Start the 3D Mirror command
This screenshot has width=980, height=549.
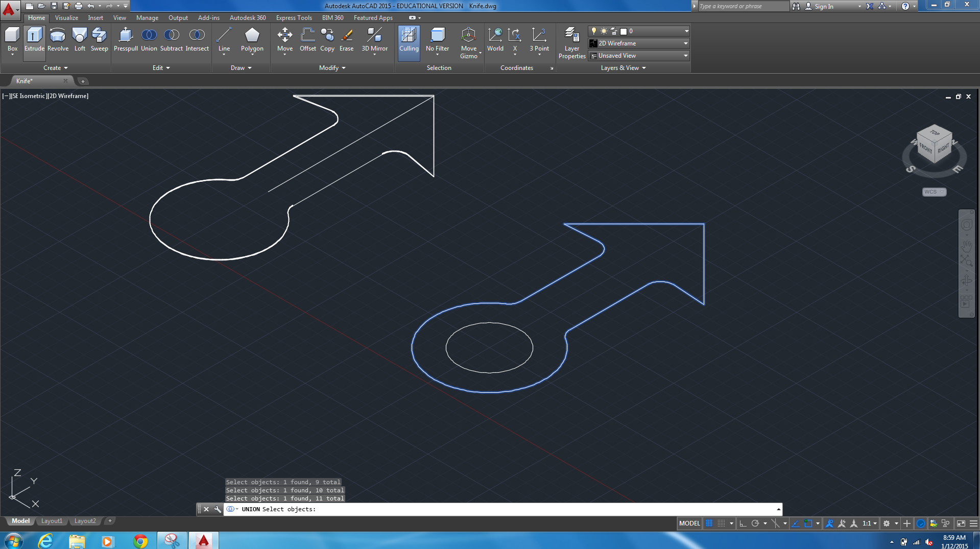[x=375, y=40]
